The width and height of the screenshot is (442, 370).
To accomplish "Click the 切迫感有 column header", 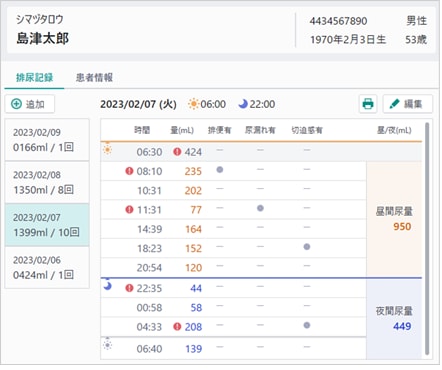I will (307, 130).
